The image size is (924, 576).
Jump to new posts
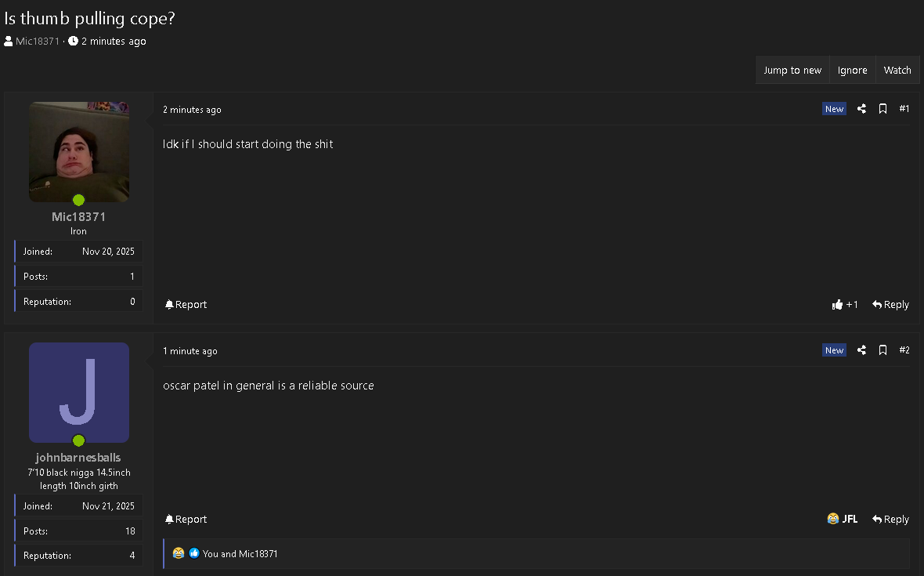click(792, 71)
